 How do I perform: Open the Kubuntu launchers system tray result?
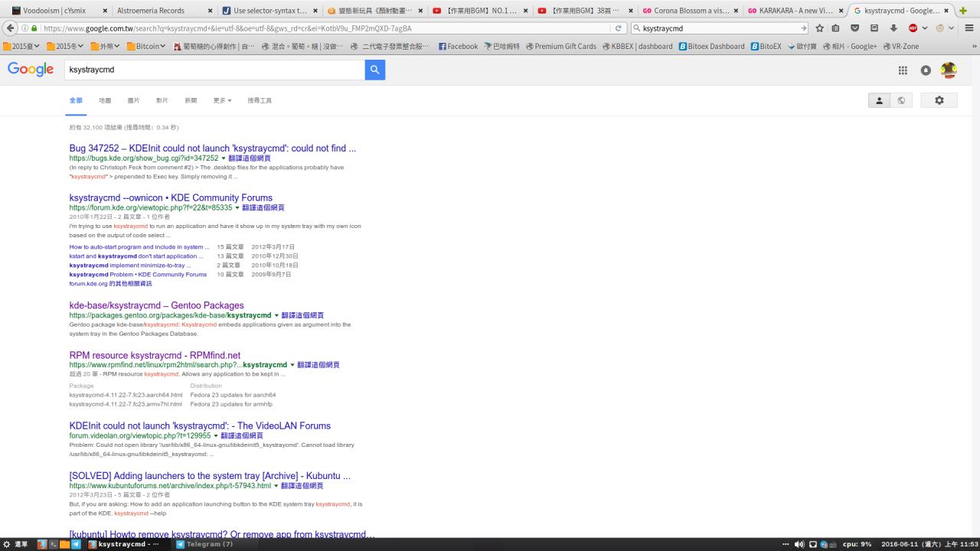[210, 476]
